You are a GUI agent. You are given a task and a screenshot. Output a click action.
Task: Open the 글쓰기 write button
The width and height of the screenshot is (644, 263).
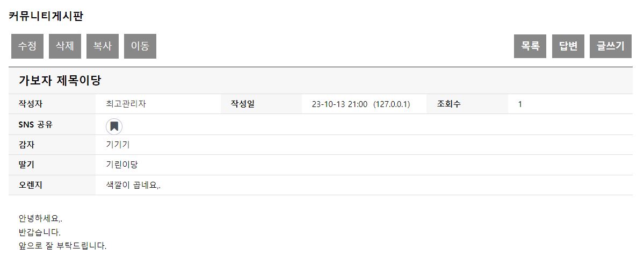coord(611,46)
